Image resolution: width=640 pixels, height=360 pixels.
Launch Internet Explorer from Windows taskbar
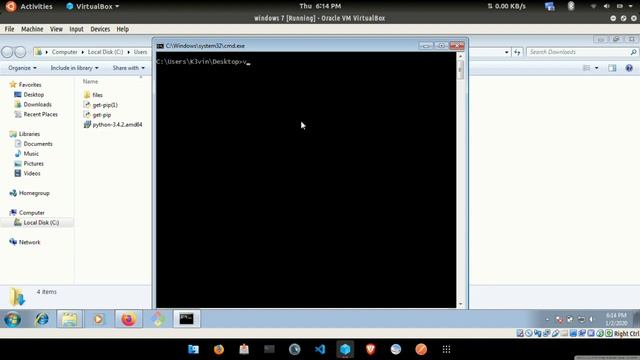pyautogui.click(x=42, y=319)
